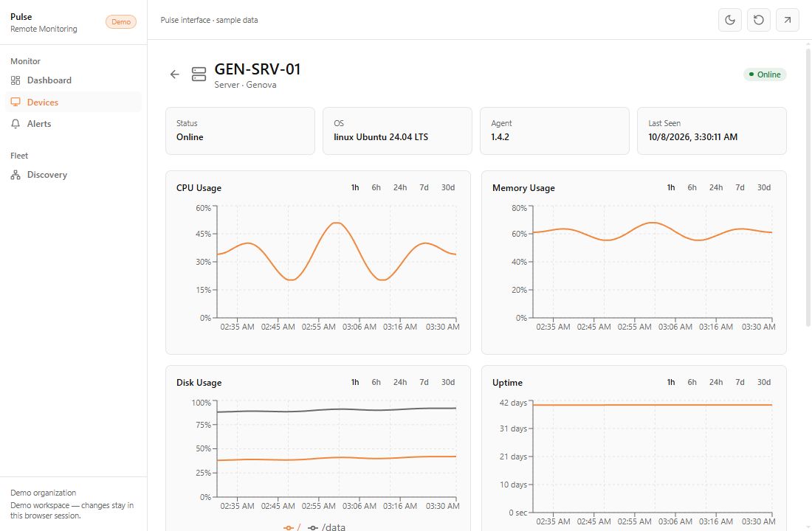Select 30d range for Uptime
The image size is (812, 531).
764,382
